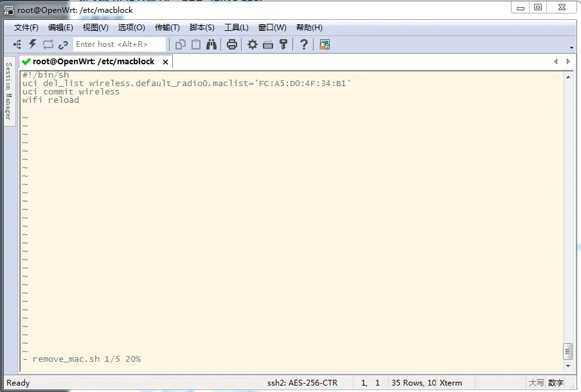Open the 编辑(E) menu
The height and width of the screenshot is (392, 581).
pos(60,28)
